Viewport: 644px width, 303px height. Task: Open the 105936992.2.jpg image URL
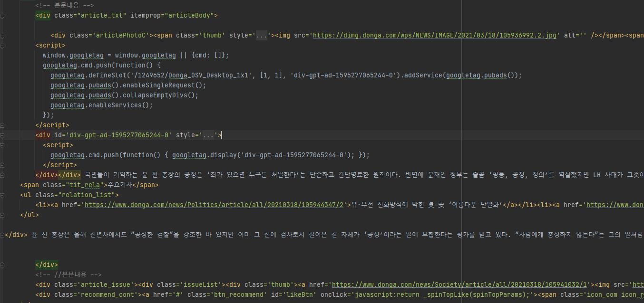pos(435,36)
